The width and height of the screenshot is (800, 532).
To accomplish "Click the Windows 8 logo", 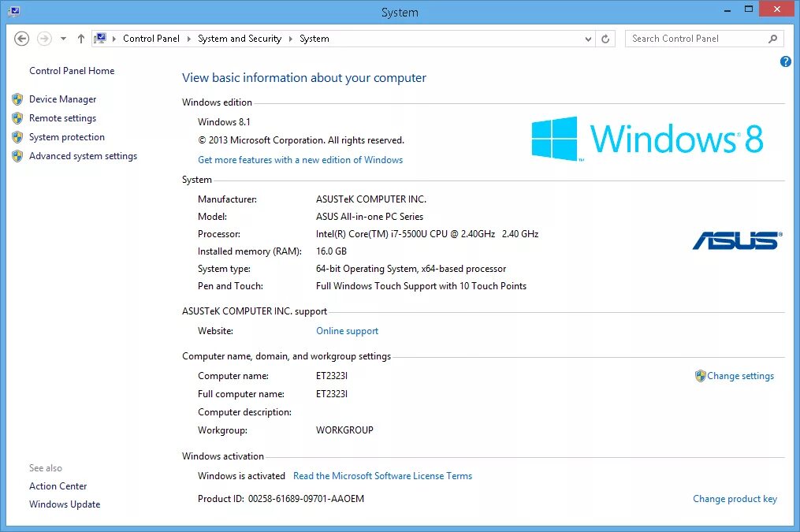I will point(647,139).
